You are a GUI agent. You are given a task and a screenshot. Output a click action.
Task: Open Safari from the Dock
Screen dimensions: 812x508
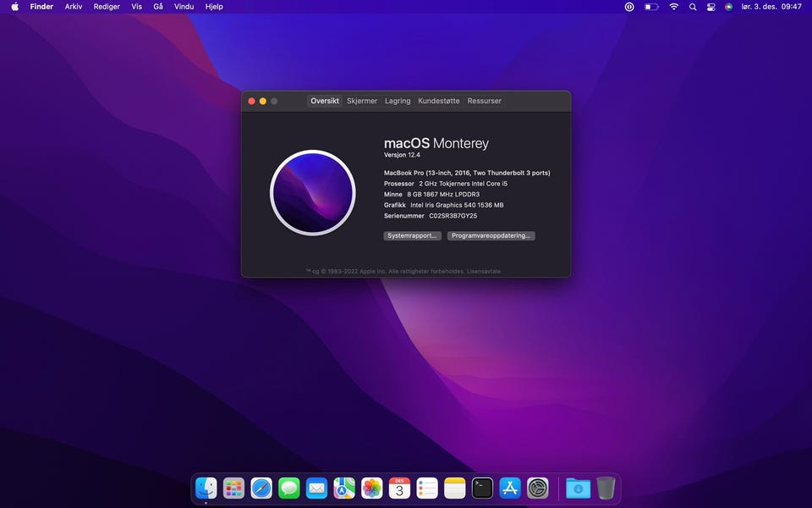point(261,488)
